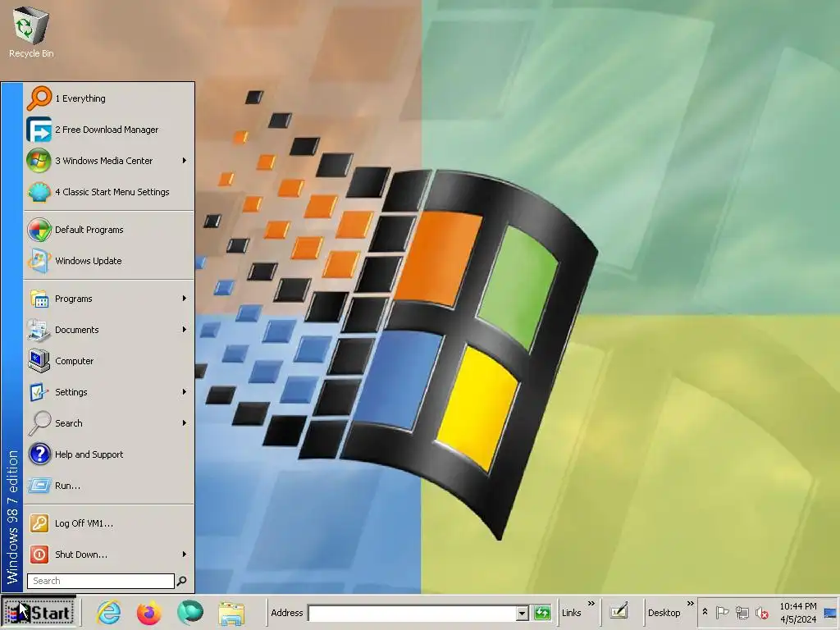
Task: Expand the Windows Media Center submenu arrow
Action: [x=185, y=160]
